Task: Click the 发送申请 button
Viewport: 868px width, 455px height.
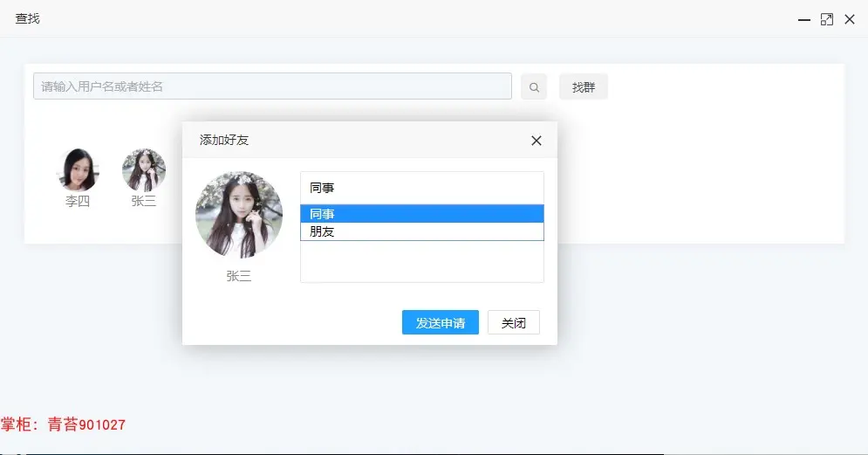Action: pos(440,322)
